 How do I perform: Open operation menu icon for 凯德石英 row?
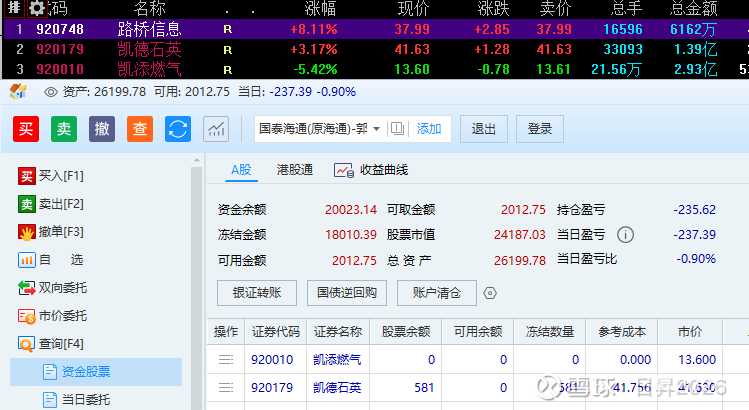click(x=226, y=388)
